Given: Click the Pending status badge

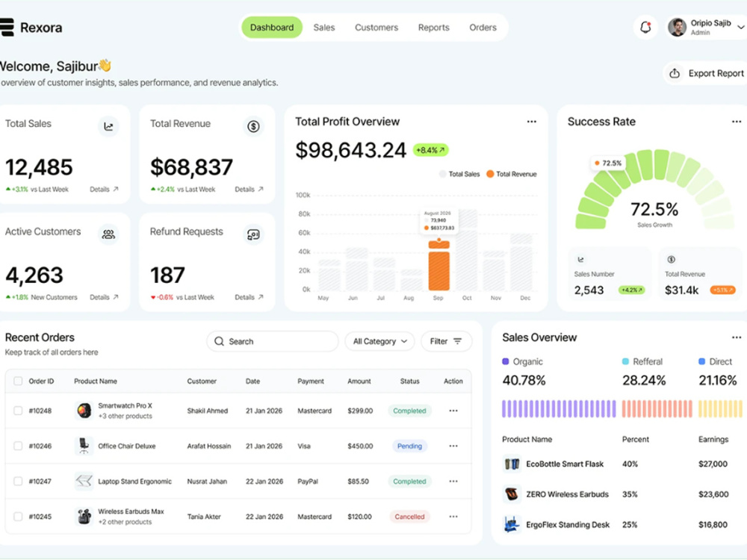Looking at the screenshot, I should [409, 446].
